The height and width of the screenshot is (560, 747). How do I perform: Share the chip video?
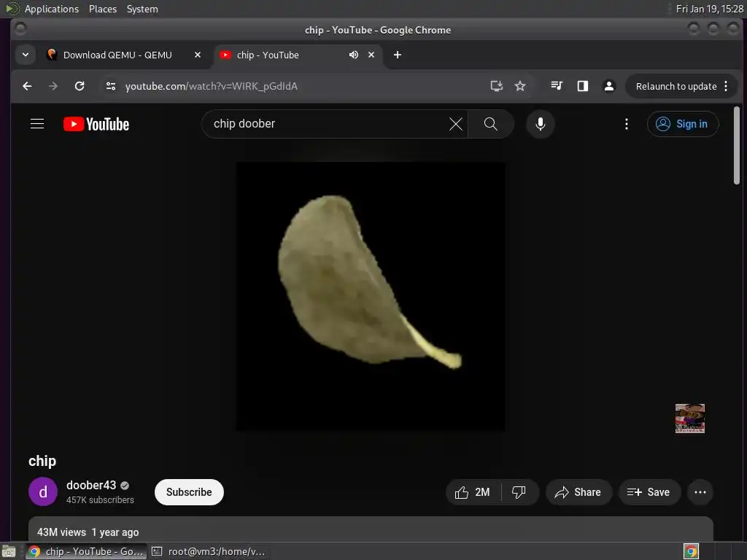click(x=578, y=492)
